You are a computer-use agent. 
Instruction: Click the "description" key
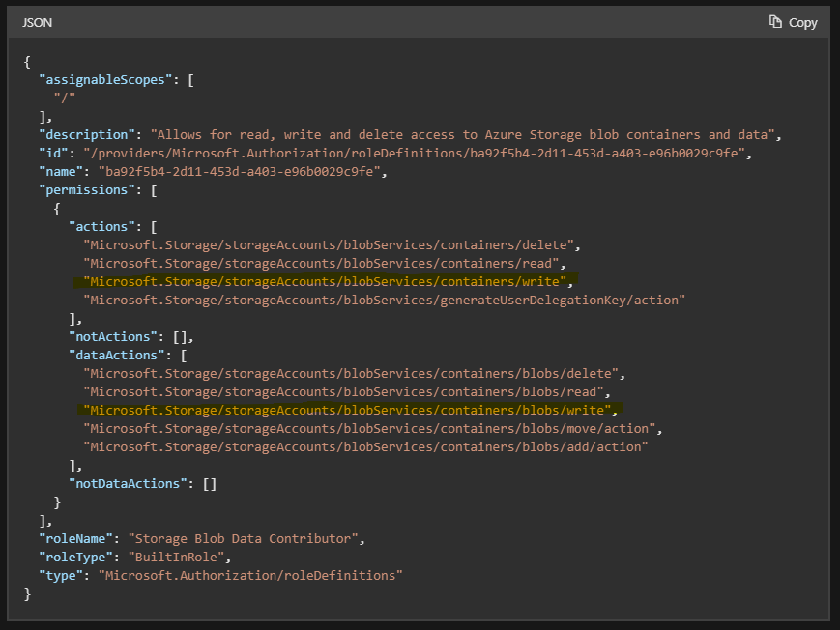(87, 135)
